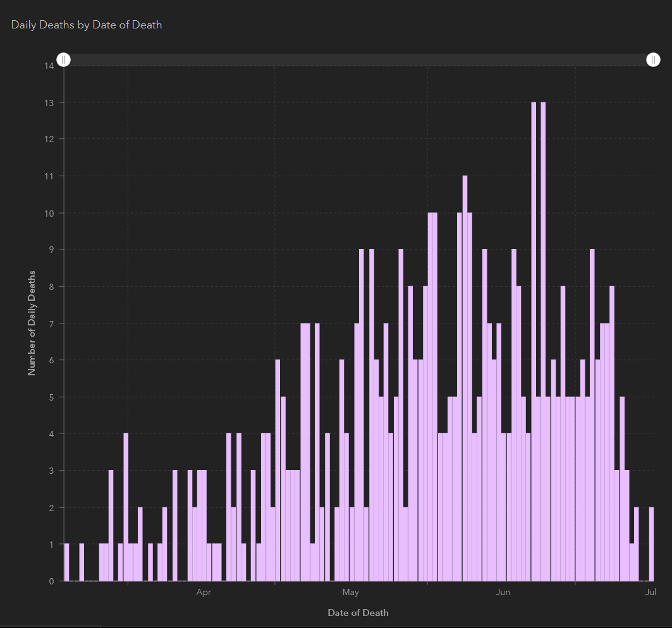Grab the right range slider handle
672x628 pixels.
653,59
